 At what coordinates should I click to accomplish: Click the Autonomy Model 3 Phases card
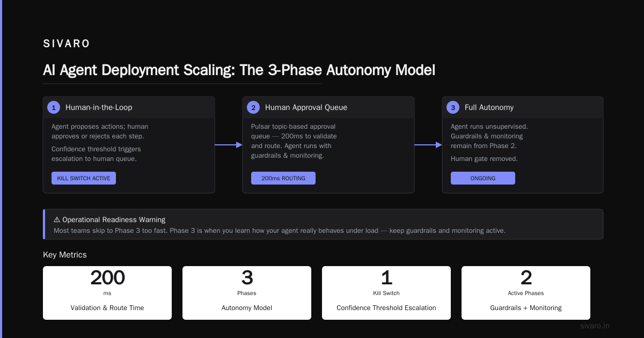pos(247,293)
